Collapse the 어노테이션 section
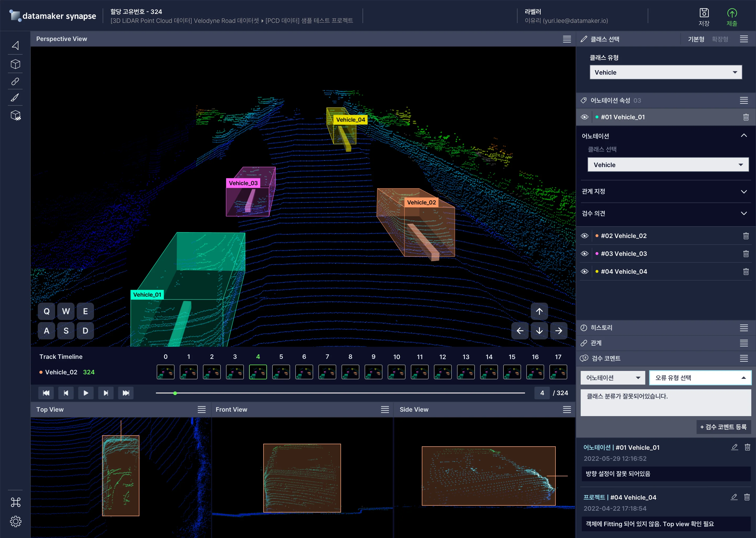This screenshot has width=756, height=538. click(743, 136)
